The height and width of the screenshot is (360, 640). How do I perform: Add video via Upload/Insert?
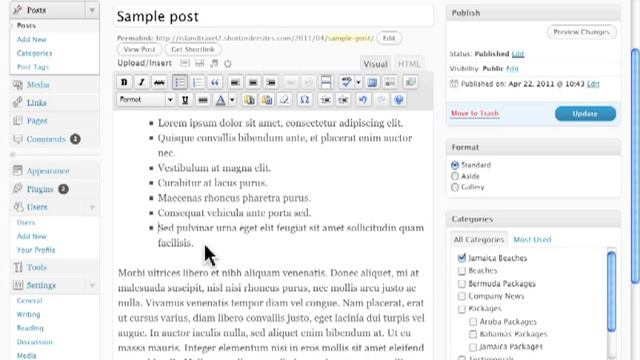pyautogui.click(x=200, y=63)
